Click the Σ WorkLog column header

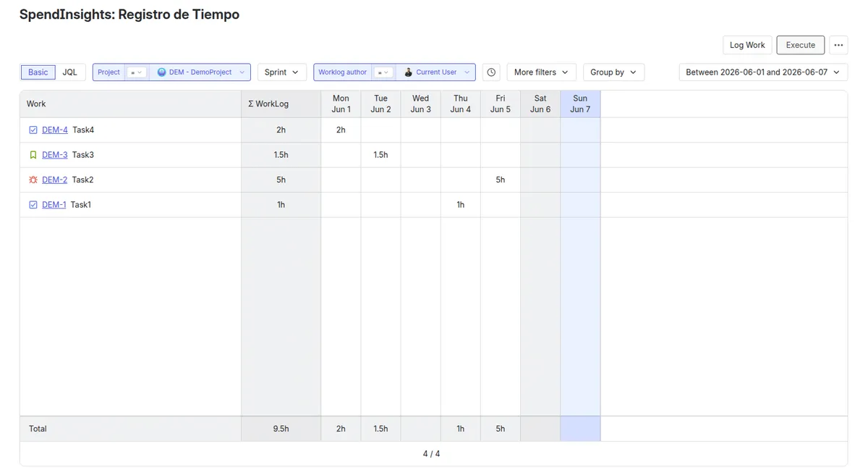281,104
